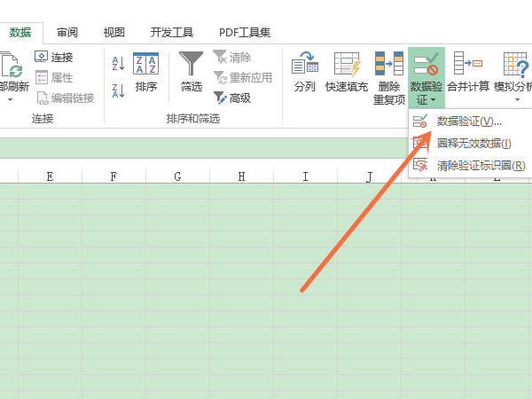The height and width of the screenshot is (399, 532).
Task: Select 清除验证标识圈(R) menu entry
Action: tap(470, 166)
